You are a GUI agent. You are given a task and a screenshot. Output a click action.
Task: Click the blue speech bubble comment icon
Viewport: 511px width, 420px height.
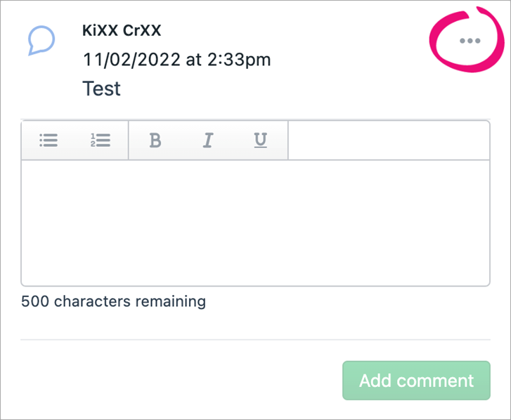(41, 41)
